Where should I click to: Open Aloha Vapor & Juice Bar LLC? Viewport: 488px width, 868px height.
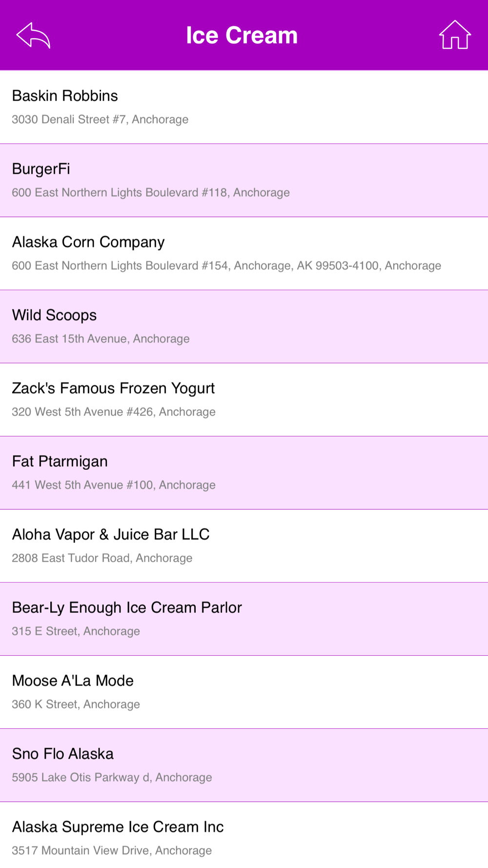(244, 546)
